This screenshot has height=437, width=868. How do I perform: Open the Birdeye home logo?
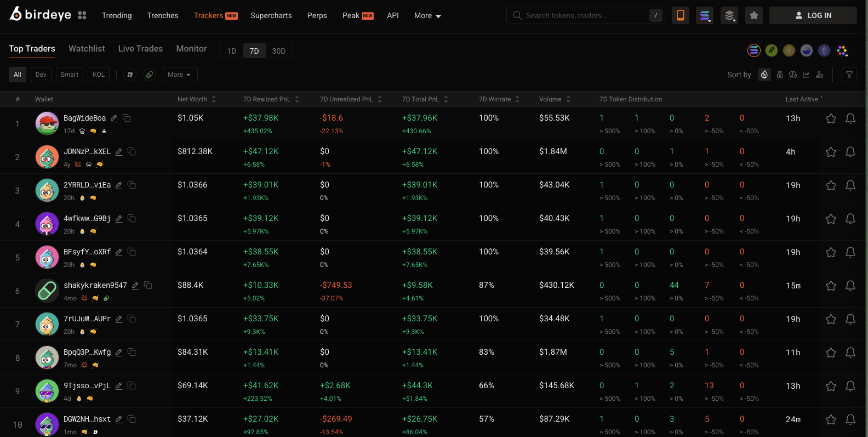pos(41,15)
